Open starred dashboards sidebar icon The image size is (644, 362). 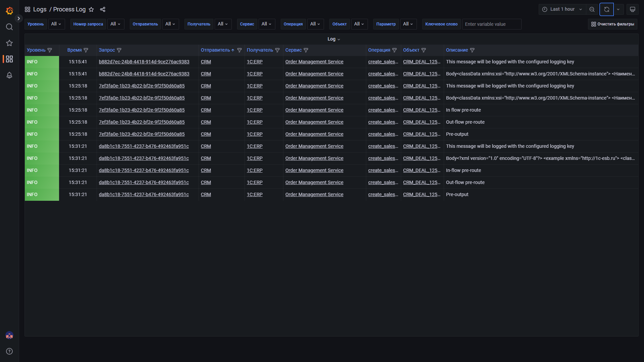pos(9,43)
